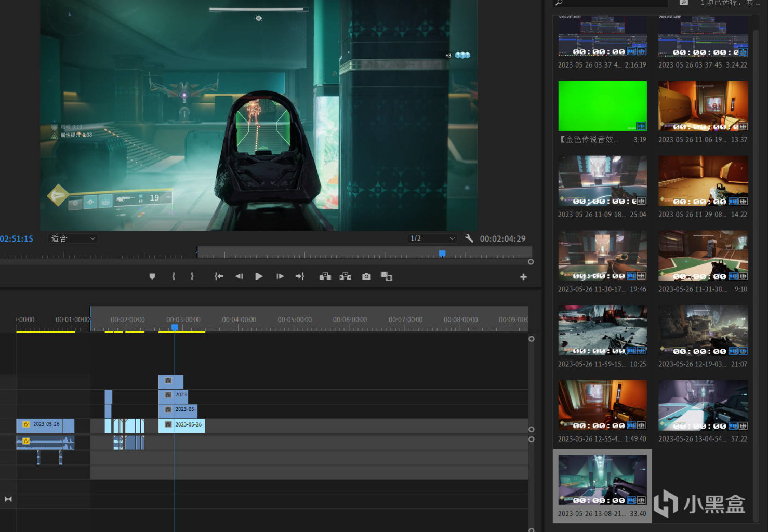Jump to the In point
The image size is (768, 532).
219,276
